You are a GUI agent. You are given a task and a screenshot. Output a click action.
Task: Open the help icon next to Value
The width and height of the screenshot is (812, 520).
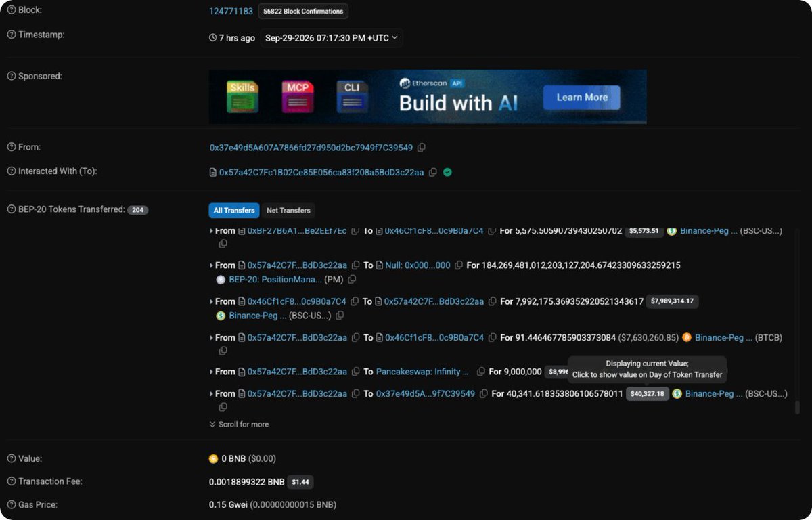coord(12,458)
